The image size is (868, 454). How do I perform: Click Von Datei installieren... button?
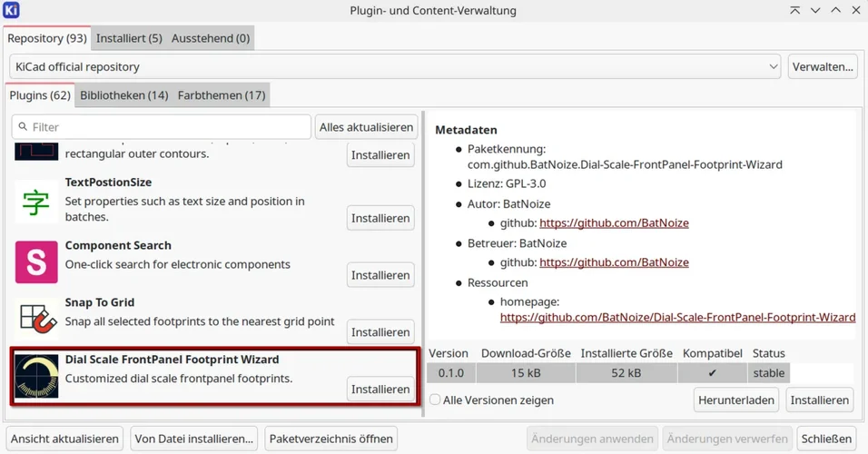(193, 439)
